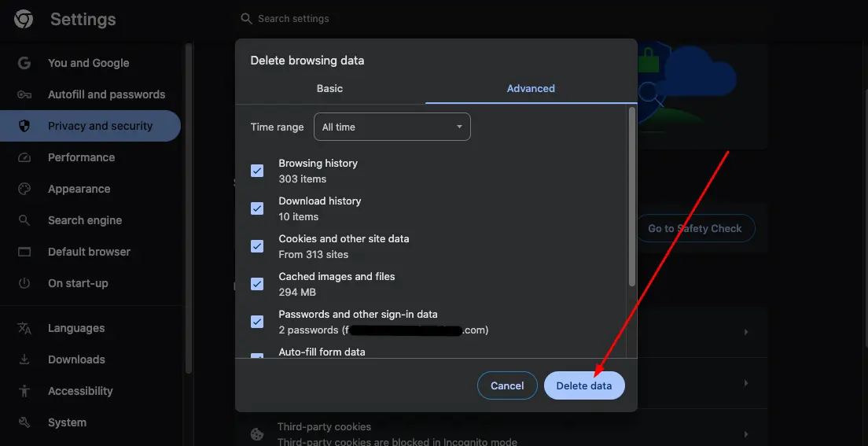Click the wrench icon for System
The image size is (868, 446).
point(24,422)
